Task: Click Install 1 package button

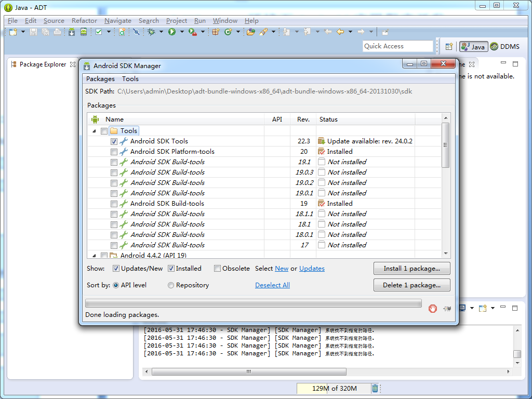Action: [411, 269]
